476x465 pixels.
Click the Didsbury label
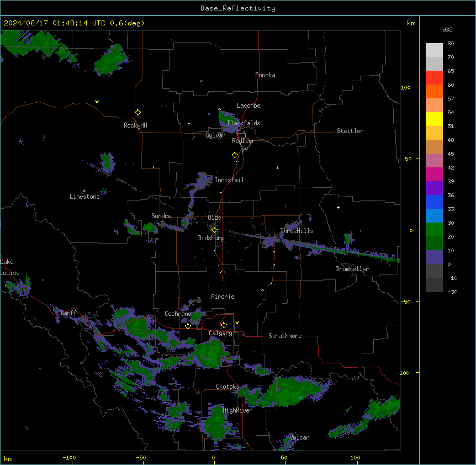click(x=211, y=238)
